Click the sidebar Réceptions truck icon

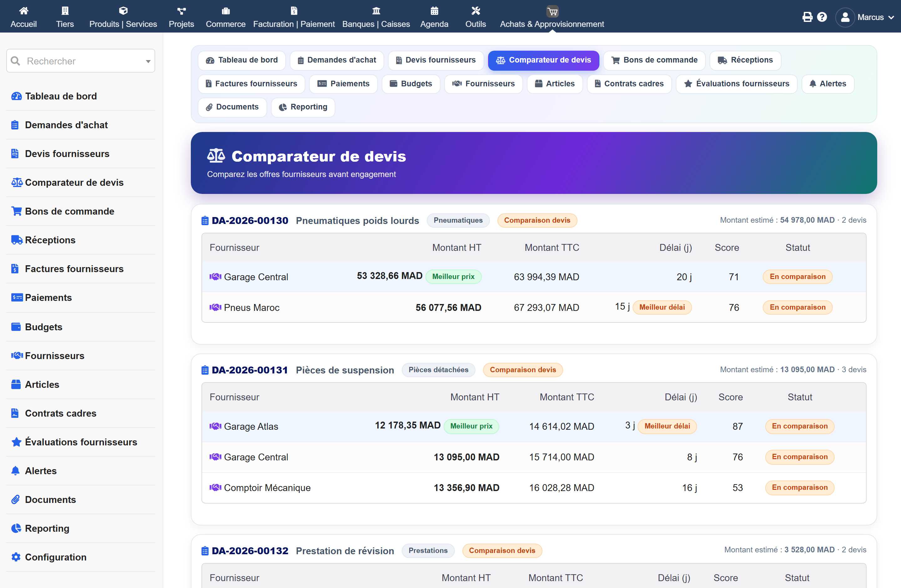[17, 240]
